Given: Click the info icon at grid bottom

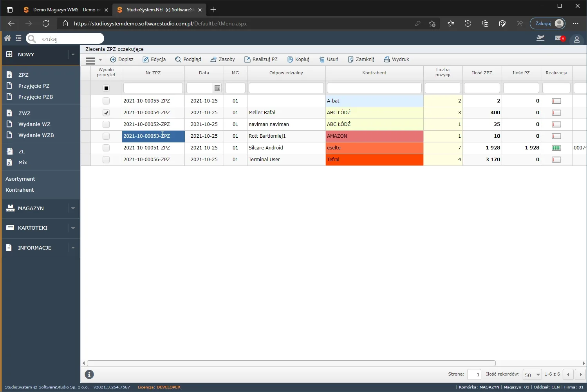Looking at the screenshot, I should (89, 374).
